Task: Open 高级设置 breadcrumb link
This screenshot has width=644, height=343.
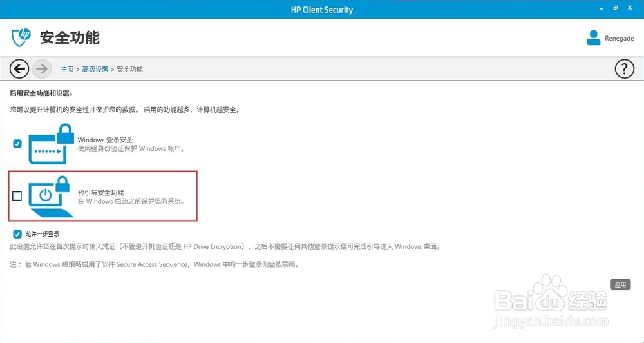Action: [x=95, y=69]
